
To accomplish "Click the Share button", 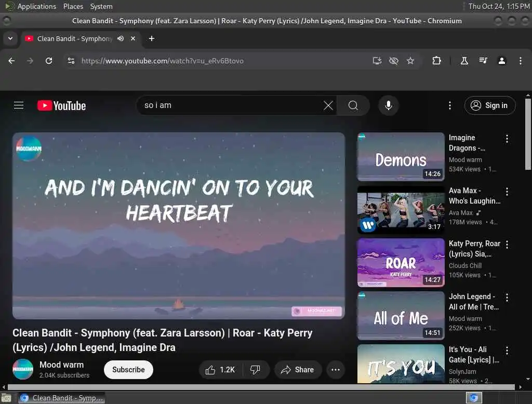I will [x=298, y=370].
